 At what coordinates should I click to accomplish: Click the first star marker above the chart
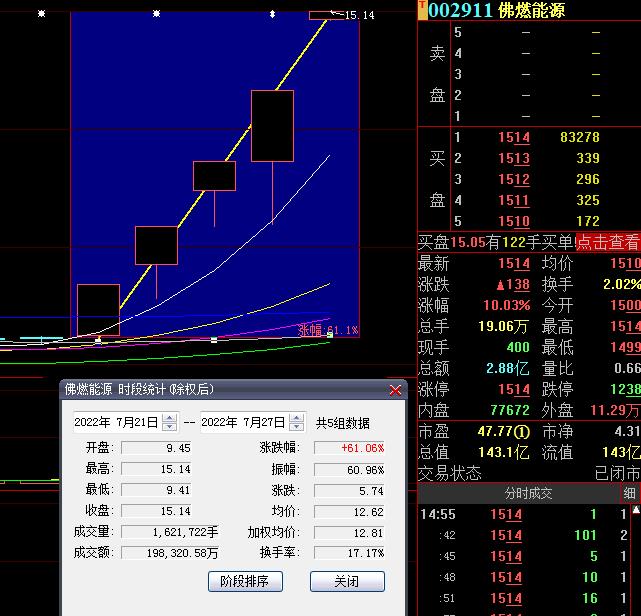coord(41,14)
